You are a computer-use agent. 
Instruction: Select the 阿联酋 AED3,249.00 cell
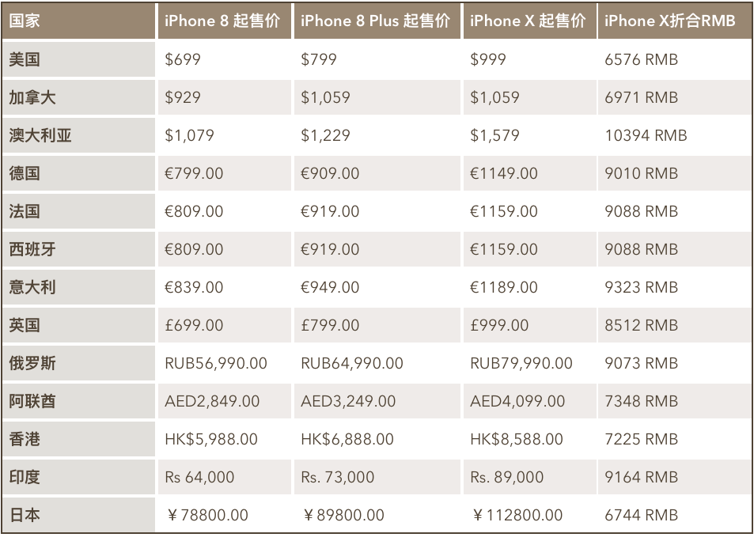pyautogui.click(x=348, y=401)
